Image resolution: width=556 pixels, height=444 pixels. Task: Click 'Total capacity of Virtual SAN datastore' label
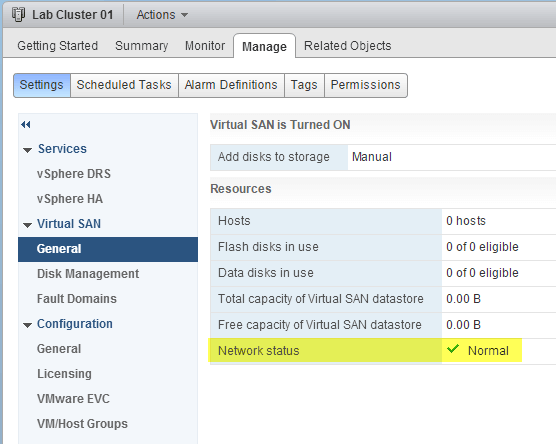tap(321, 299)
